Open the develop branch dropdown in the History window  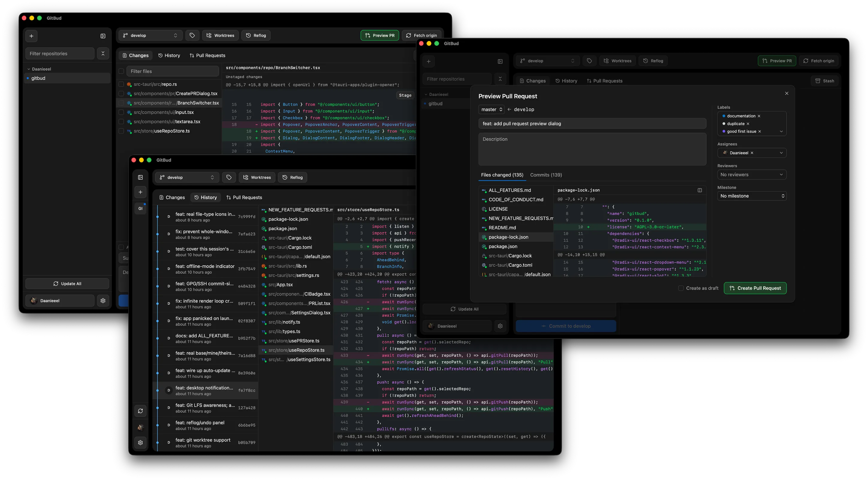pos(187,177)
